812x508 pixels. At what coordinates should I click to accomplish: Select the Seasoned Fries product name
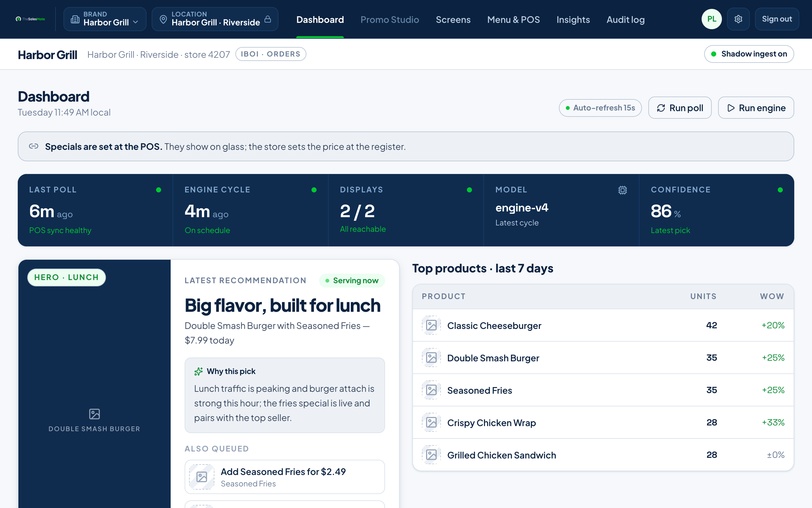pyautogui.click(x=480, y=391)
